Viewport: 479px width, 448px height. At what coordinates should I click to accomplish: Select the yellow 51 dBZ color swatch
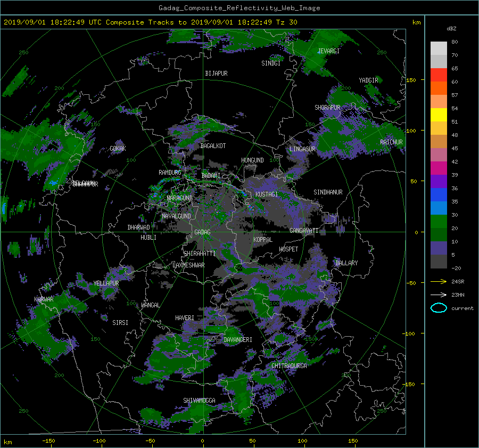tap(439, 115)
